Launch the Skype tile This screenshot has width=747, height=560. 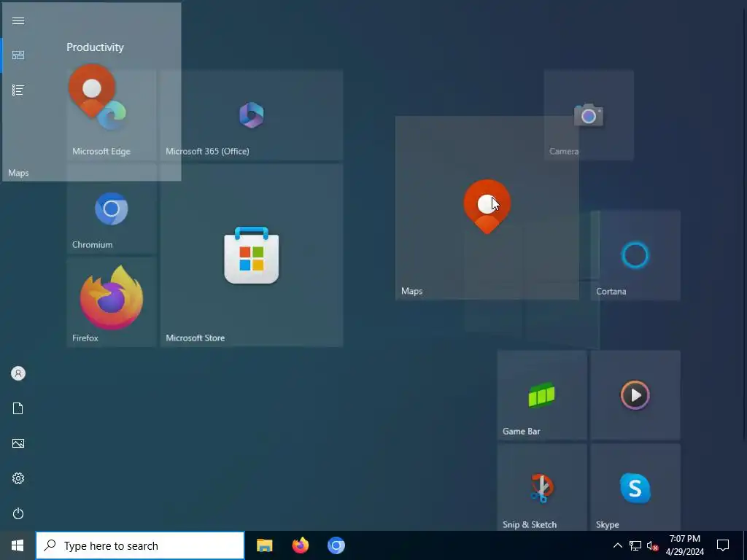click(635, 488)
